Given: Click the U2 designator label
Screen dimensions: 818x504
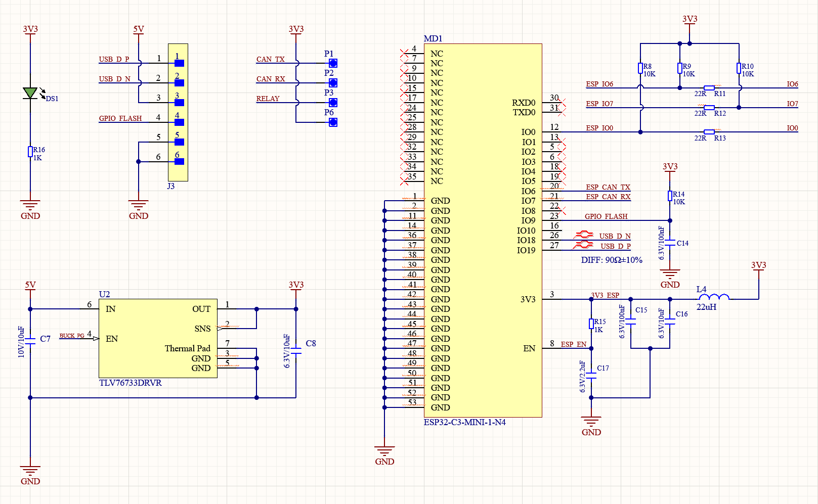Looking at the screenshot, I should tap(104, 294).
